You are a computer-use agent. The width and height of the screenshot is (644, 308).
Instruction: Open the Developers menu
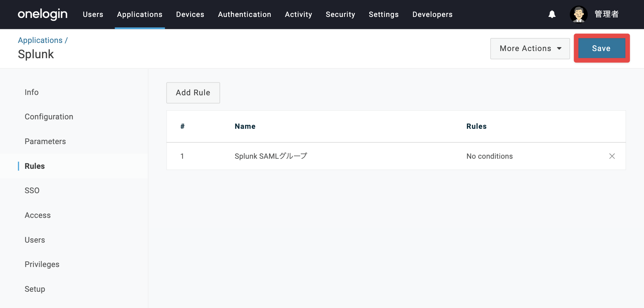pos(432,14)
